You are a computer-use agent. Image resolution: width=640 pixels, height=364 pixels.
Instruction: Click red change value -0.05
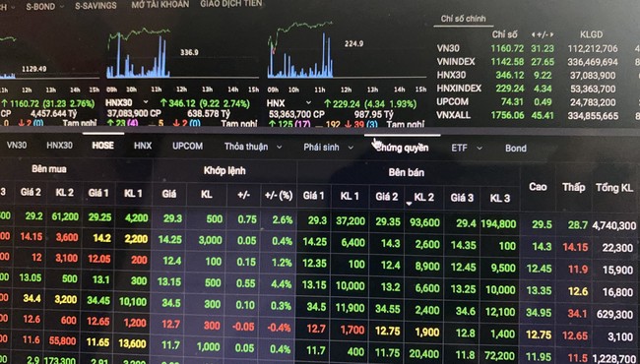[x=244, y=327]
